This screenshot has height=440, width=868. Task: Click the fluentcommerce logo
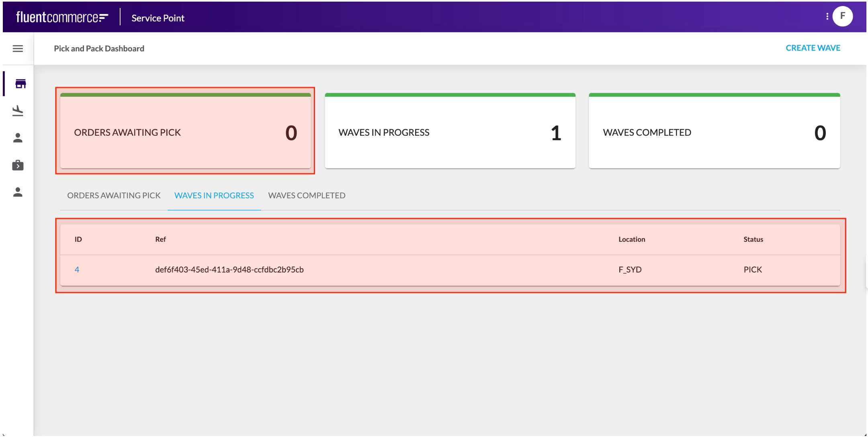(62, 17)
